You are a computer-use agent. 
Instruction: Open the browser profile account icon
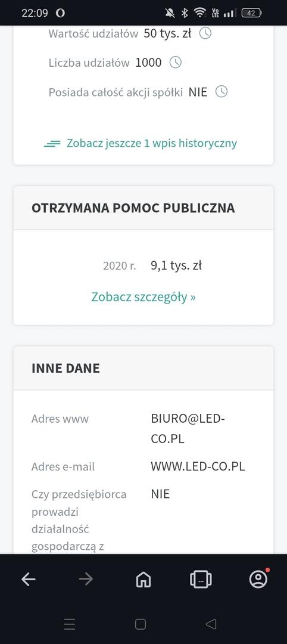click(x=258, y=579)
